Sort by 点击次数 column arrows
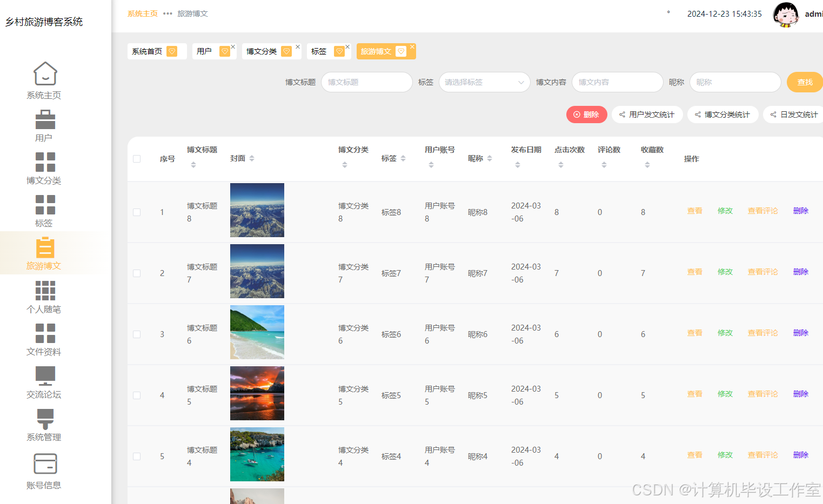This screenshot has height=504, width=823. pyautogui.click(x=561, y=165)
